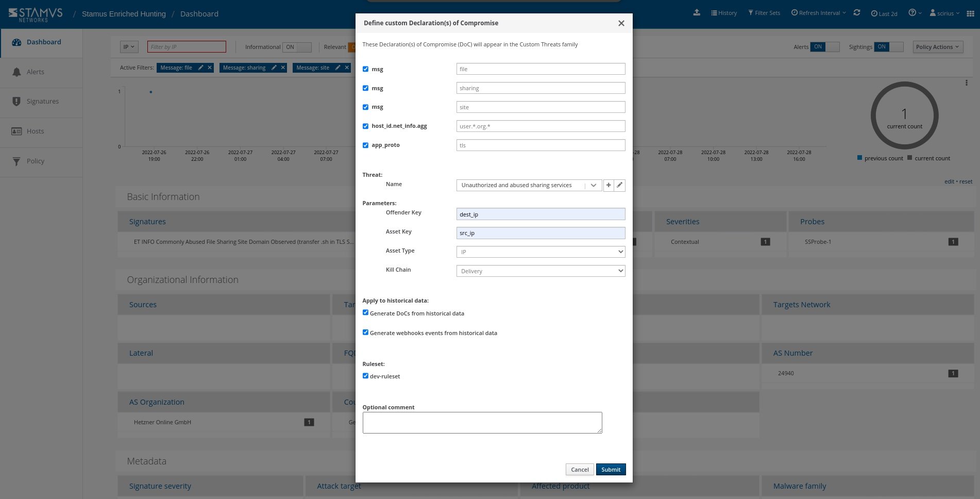Image resolution: width=980 pixels, height=499 pixels.
Task: Uncheck msg file checkbox
Action: coord(365,69)
